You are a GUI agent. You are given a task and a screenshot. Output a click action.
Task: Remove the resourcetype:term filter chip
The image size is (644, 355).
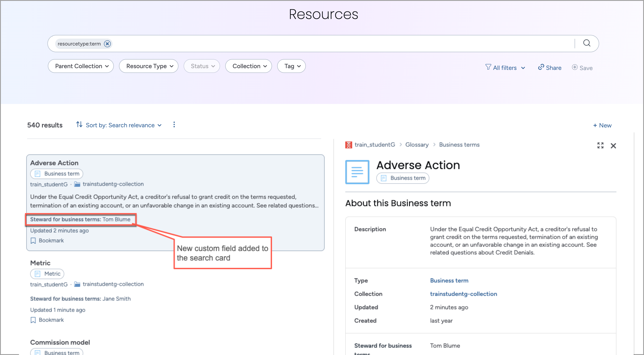107,44
